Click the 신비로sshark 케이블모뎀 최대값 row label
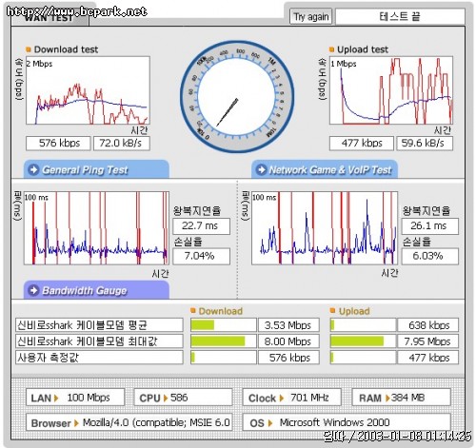The width and height of the screenshot is (476, 448). click(99, 341)
